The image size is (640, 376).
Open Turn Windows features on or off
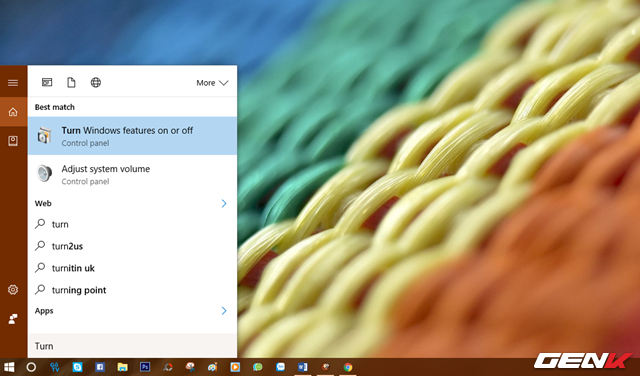coord(132,136)
